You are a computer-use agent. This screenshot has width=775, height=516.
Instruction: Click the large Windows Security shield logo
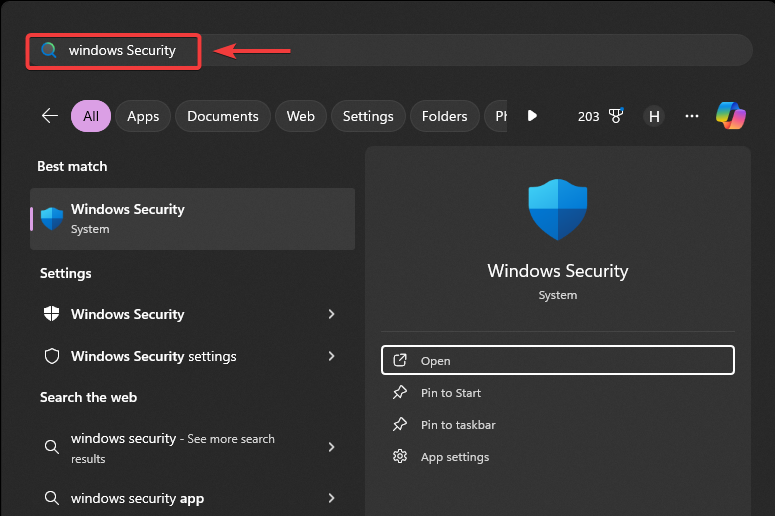[557, 210]
